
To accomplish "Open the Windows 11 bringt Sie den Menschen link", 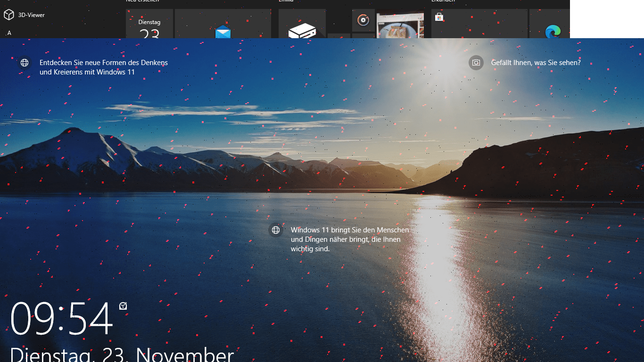I will 350,239.
